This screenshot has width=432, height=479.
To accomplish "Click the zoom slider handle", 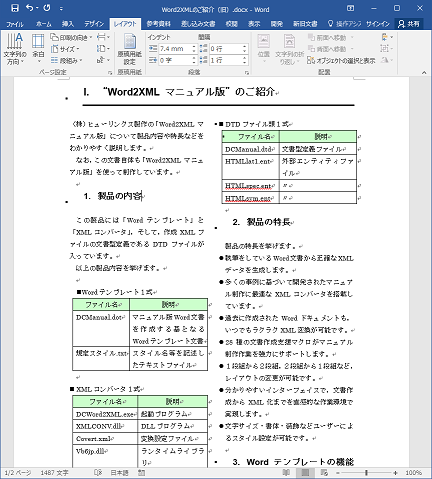I will 366,473.
